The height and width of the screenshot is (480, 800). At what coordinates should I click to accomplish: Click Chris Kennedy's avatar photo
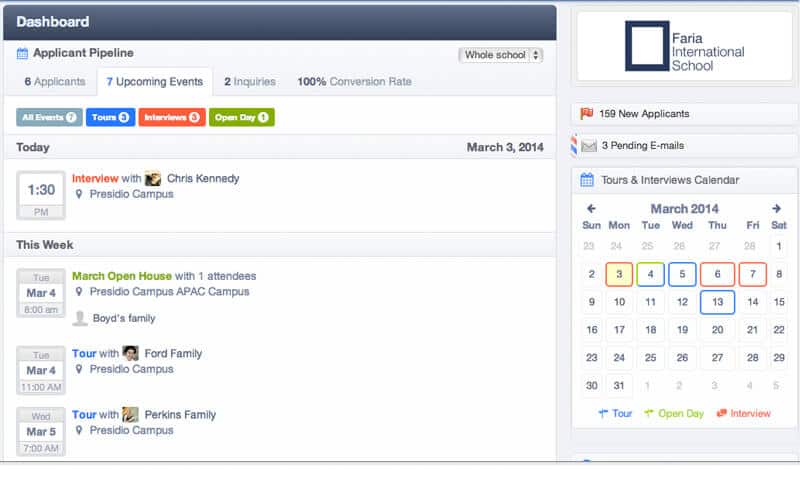click(153, 179)
